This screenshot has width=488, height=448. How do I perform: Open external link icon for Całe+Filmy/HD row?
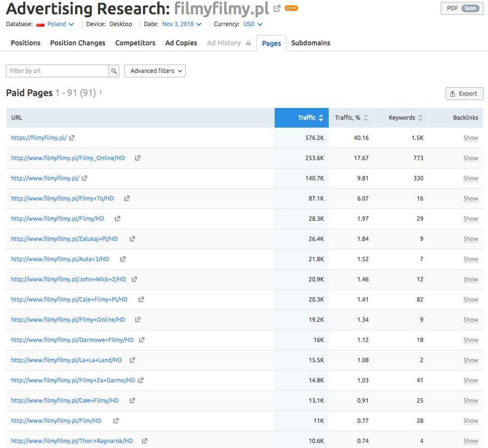[132, 401]
